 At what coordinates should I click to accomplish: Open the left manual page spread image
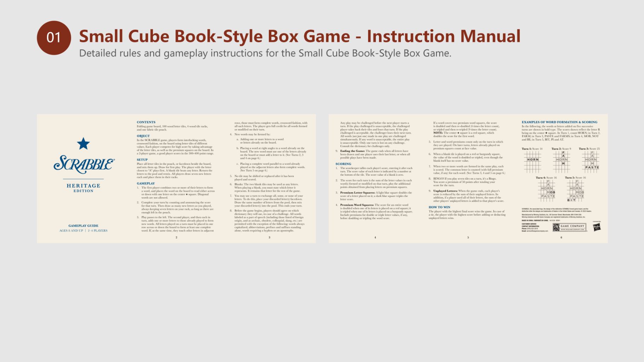click(176, 179)
